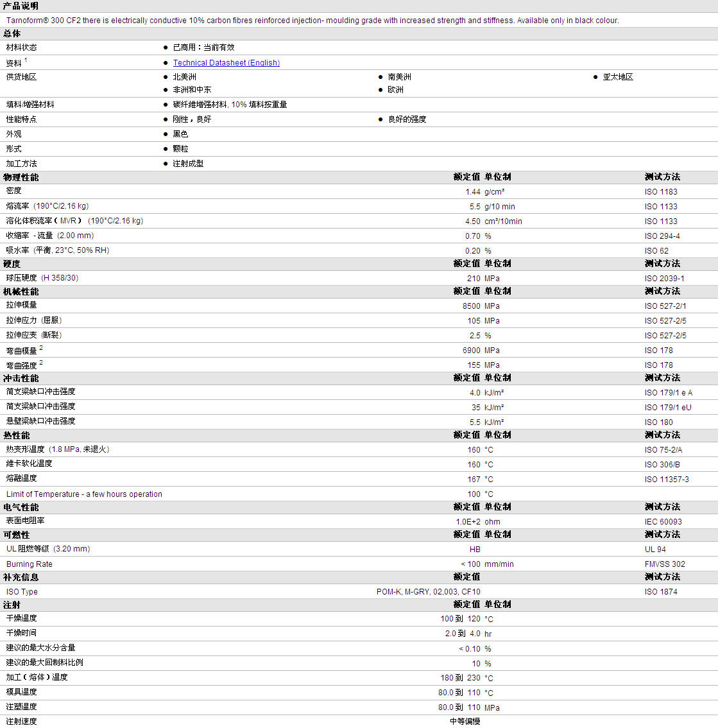Click the 建议的最大水分含量 row label
This screenshot has width=718, height=728.
(40, 648)
